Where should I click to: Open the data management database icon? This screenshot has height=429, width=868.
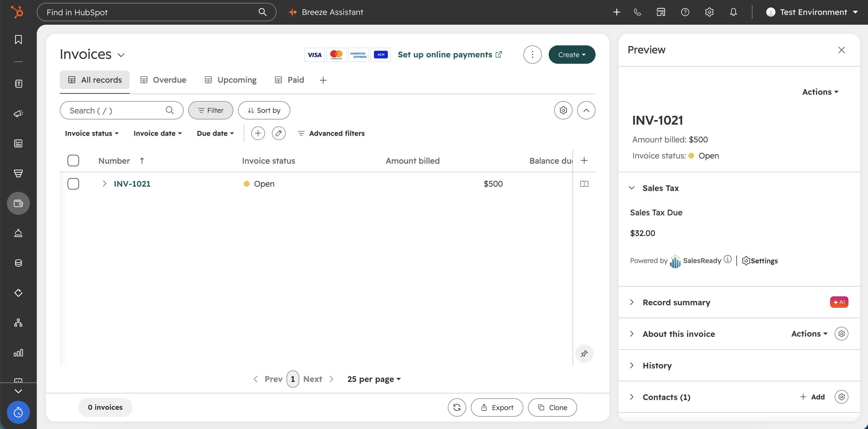[x=18, y=263]
